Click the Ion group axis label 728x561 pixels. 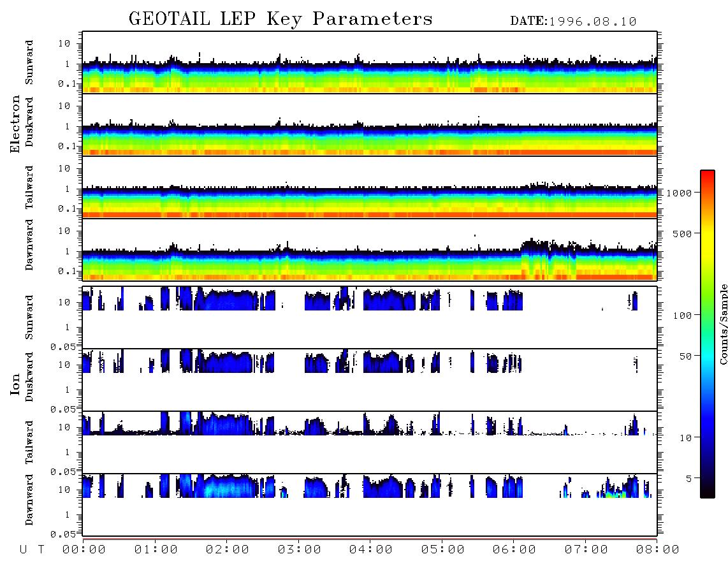coord(15,384)
